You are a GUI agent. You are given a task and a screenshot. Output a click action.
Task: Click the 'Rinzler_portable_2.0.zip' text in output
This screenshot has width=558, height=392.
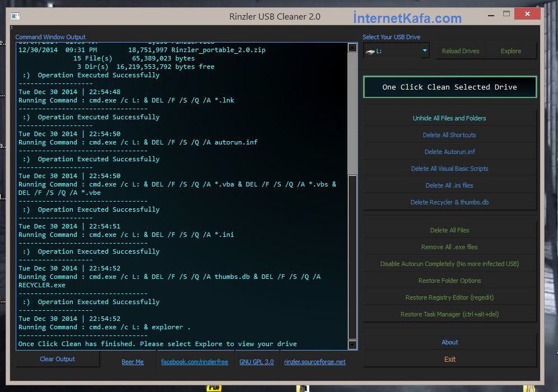coord(218,50)
